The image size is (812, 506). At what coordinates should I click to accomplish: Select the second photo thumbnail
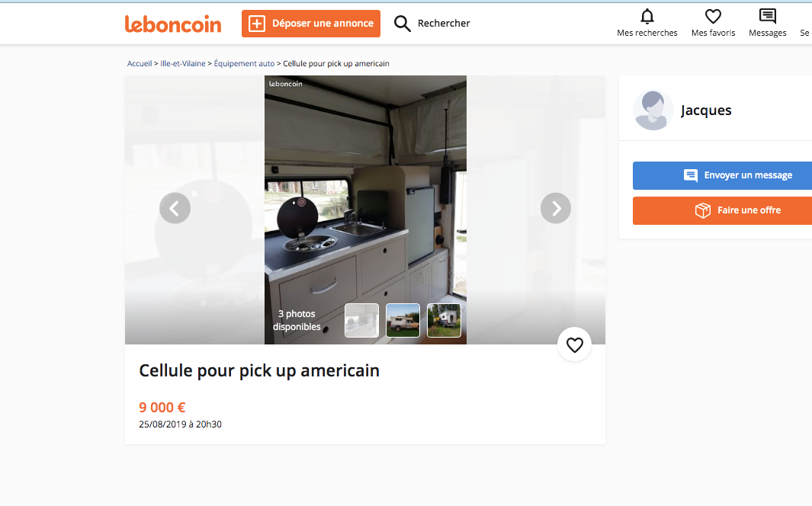[x=403, y=321]
